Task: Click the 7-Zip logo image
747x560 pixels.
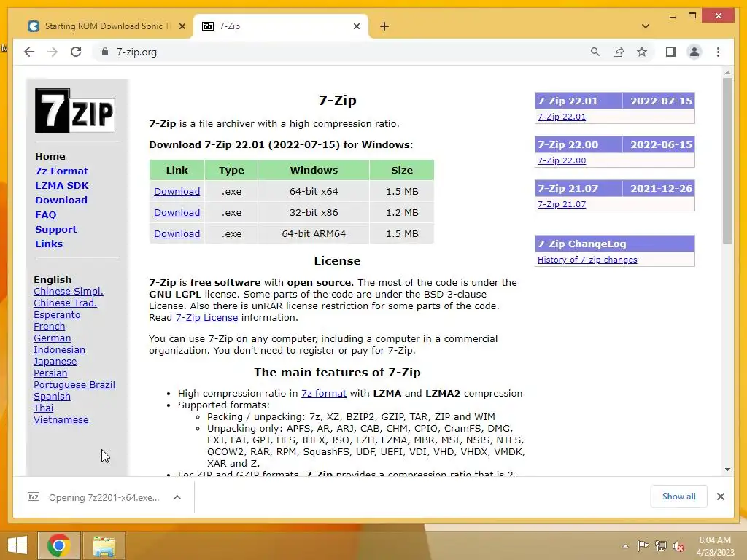Action: tap(75, 111)
